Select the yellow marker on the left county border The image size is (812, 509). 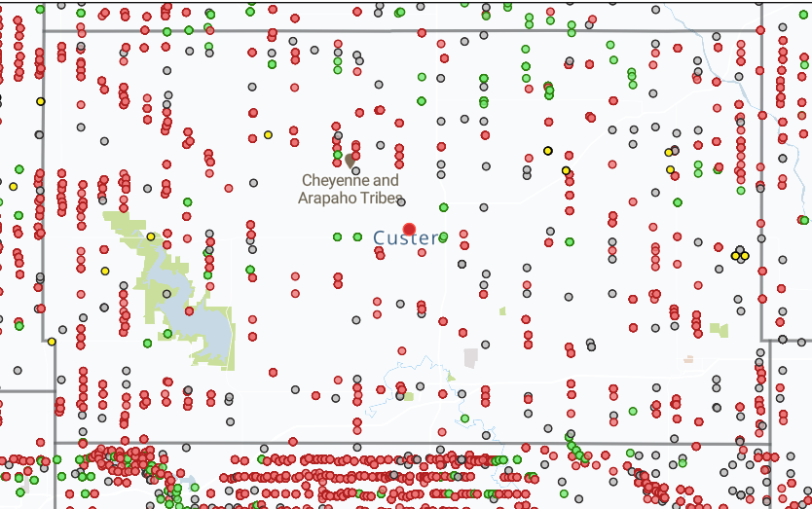tap(40, 101)
